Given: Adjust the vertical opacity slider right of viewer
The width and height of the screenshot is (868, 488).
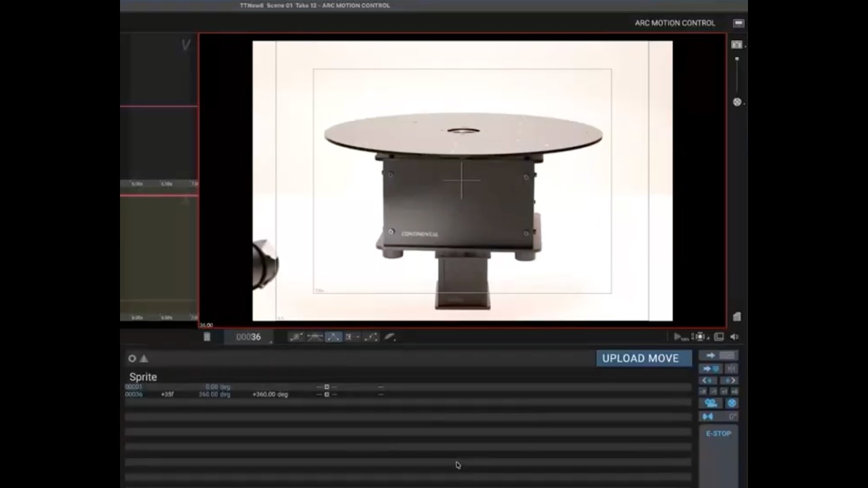Looking at the screenshot, I should point(737,76).
